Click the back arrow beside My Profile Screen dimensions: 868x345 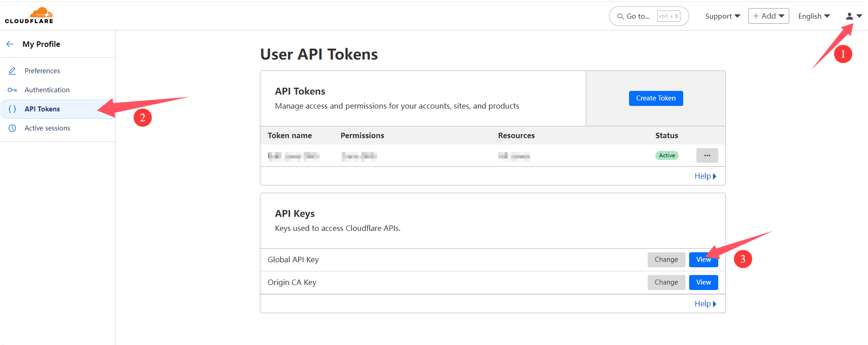10,44
